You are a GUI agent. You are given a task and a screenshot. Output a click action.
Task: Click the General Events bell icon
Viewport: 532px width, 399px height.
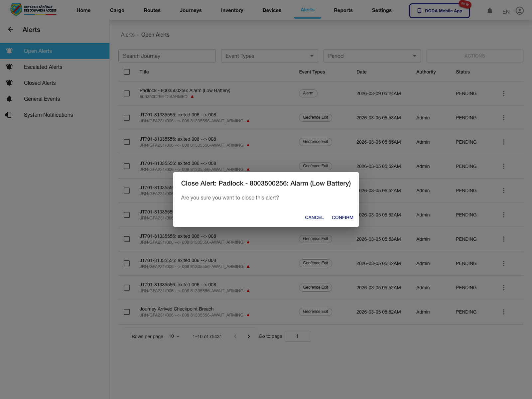(x=9, y=99)
